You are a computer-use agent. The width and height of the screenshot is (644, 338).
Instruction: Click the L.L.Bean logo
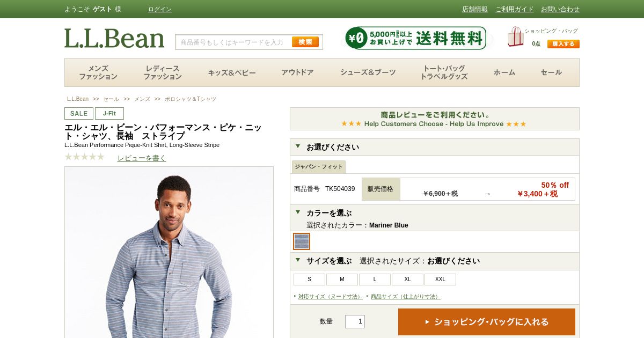(x=114, y=38)
